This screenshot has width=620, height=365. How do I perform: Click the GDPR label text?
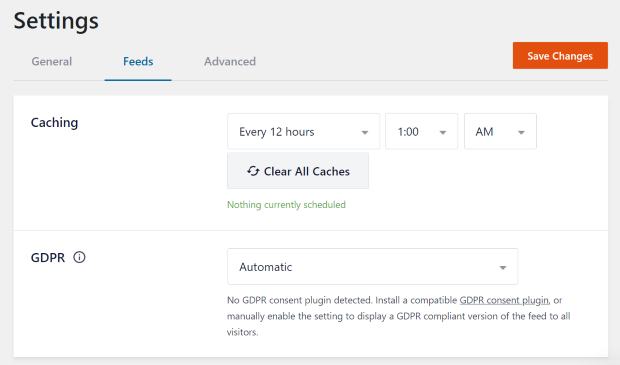[x=48, y=258]
